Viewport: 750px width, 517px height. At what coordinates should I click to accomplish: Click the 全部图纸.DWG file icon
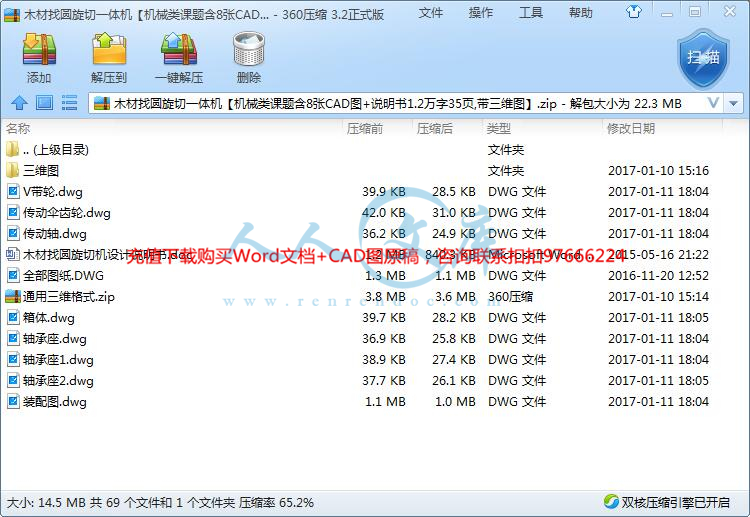point(13,276)
